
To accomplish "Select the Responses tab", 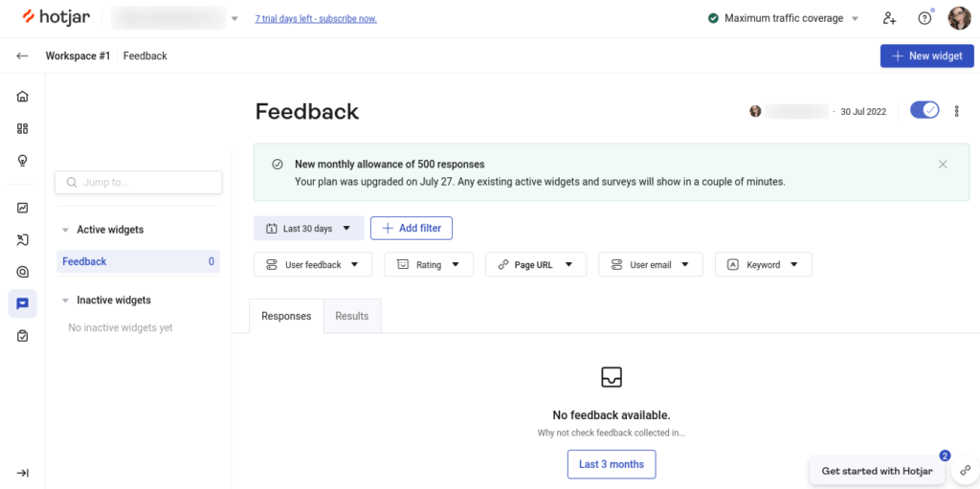I will point(286,316).
